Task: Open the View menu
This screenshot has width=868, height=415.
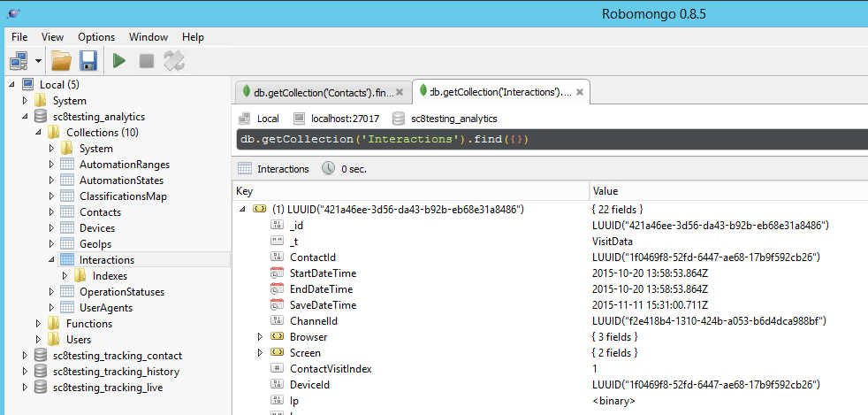Action: [x=52, y=37]
